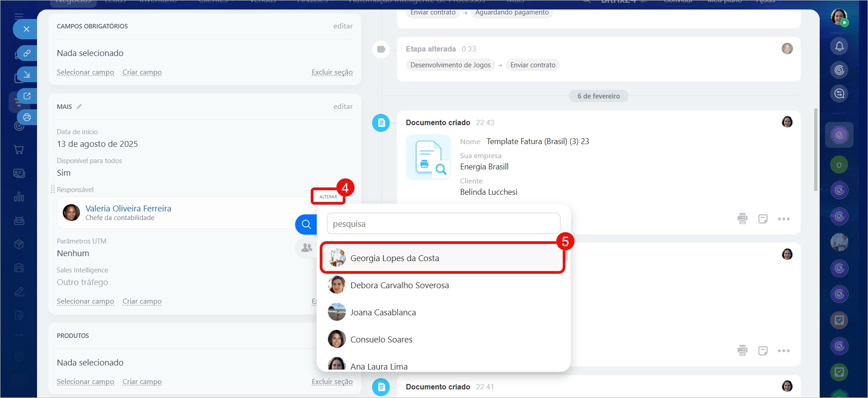
Task: Print the Template Fatura document
Action: 742,219
